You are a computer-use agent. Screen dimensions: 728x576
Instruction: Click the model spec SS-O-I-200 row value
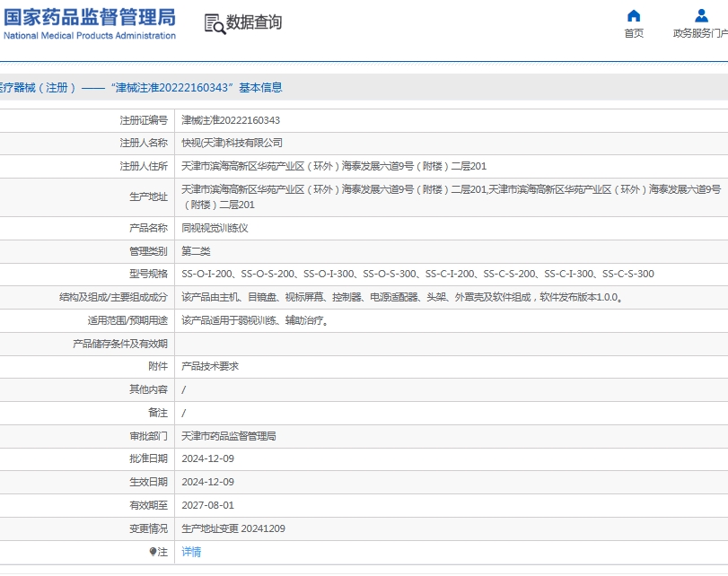[x=417, y=274]
